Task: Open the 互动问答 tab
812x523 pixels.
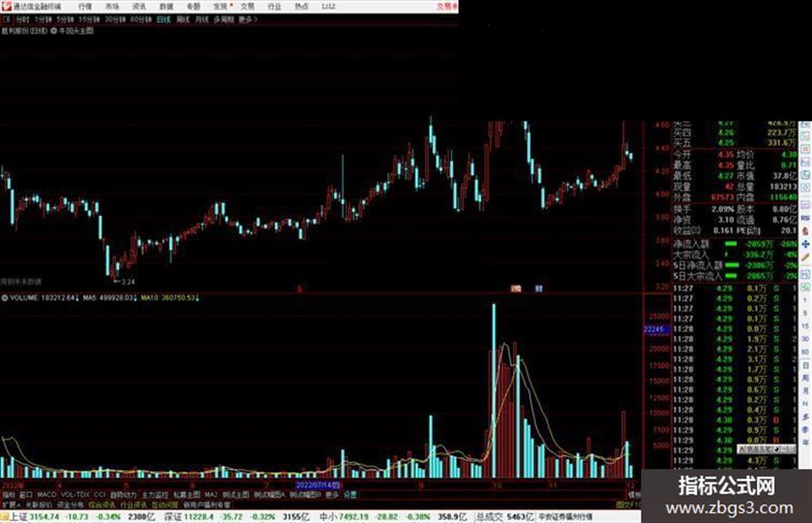Action: (165, 504)
